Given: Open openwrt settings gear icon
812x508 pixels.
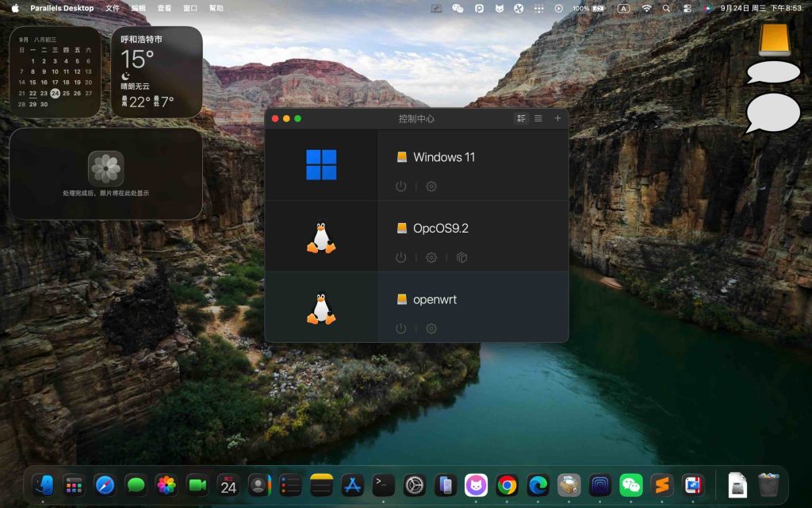Looking at the screenshot, I should click(x=431, y=329).
